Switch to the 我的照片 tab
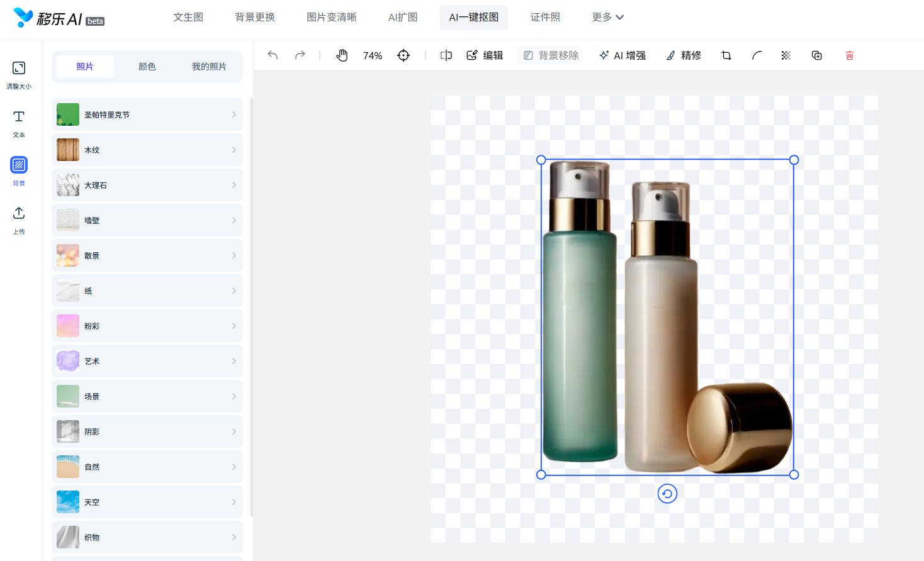The width and height of the screenshot is (924, 561). pyautogui.click(x=209, y=67)
